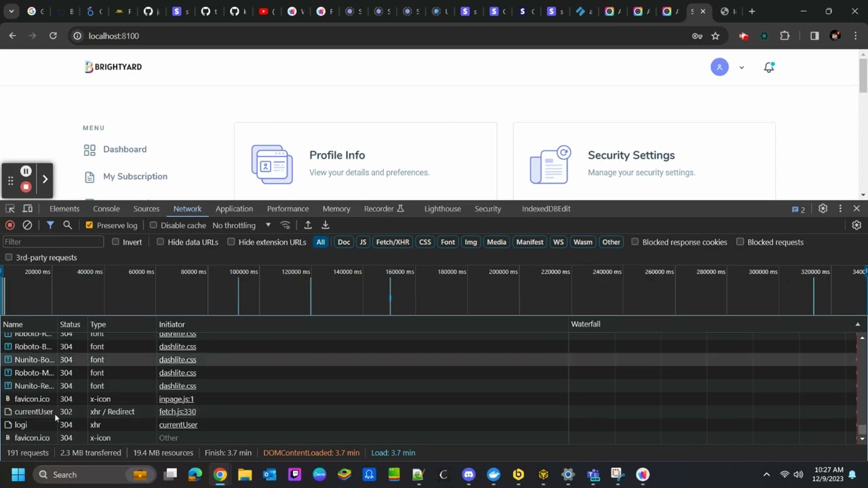Clear the network log
Image resolution: width=868 pixels, height=488 pixels.
click(x=27, y=225)
